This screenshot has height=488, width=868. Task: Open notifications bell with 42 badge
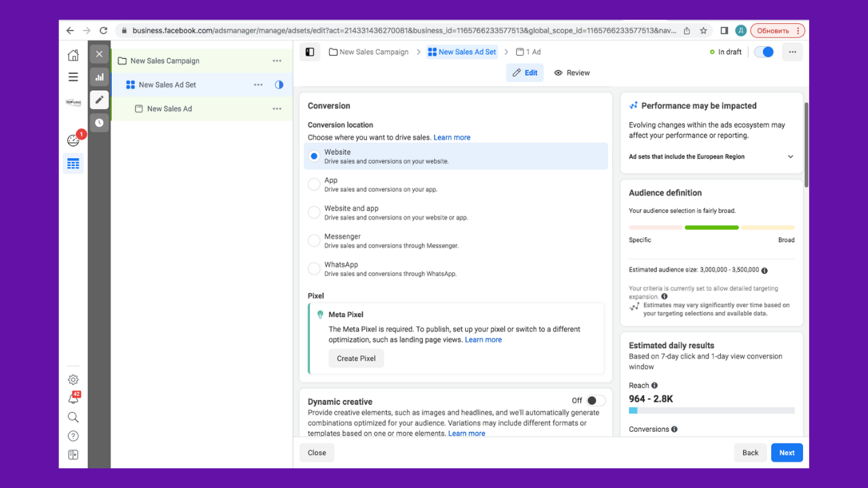[73, 399]
